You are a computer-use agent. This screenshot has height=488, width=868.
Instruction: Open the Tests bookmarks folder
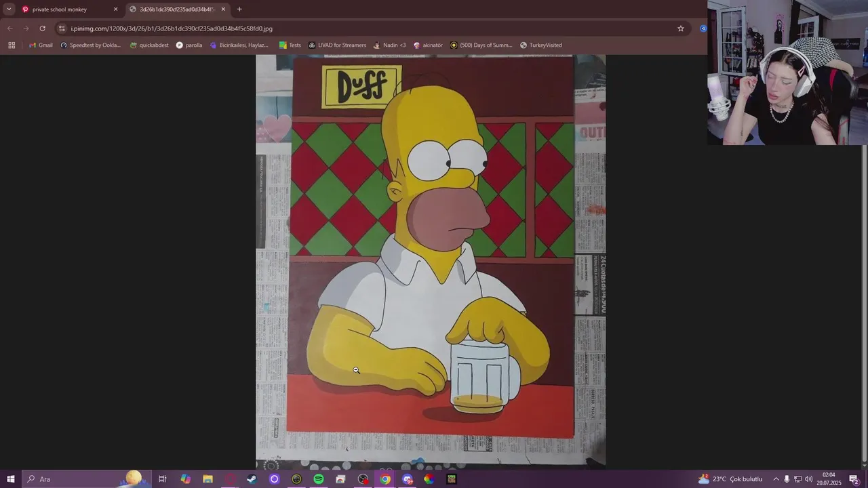[x=290, y=45]
